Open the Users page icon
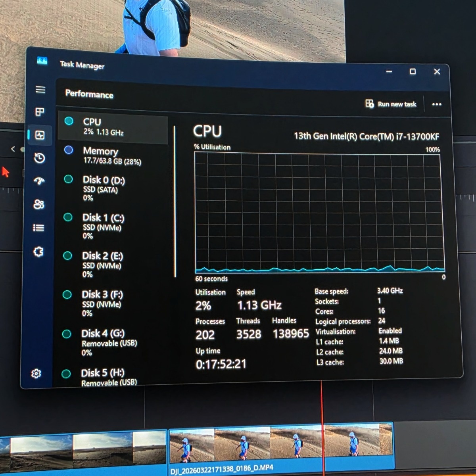This screenshot has height=476, width=476. tap(39, 205)
